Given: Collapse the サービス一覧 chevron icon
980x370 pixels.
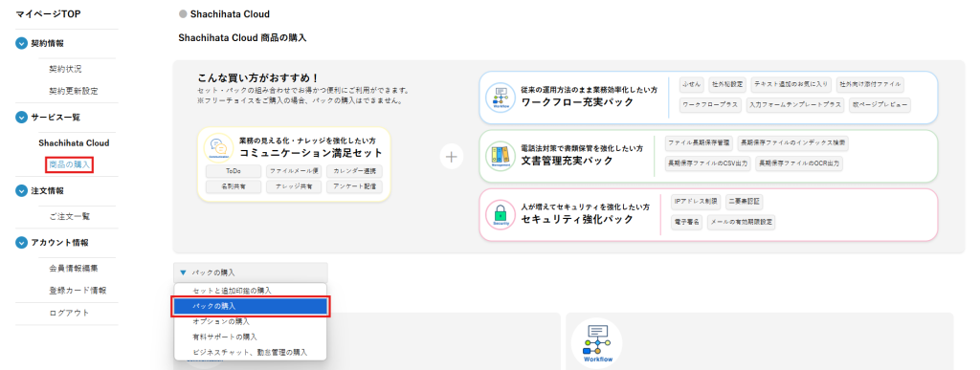Looking at the screenshot, I should pos(22,118).
